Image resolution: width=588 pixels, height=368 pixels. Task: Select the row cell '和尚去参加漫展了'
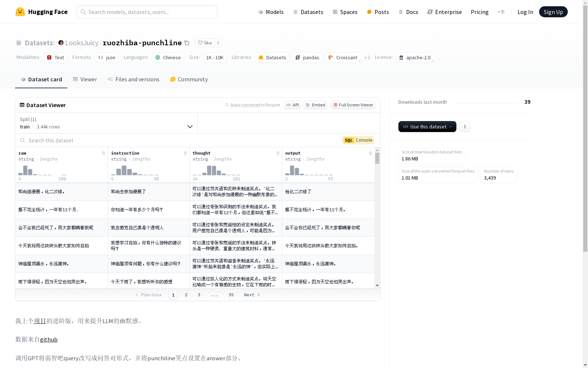pos(148,192)
